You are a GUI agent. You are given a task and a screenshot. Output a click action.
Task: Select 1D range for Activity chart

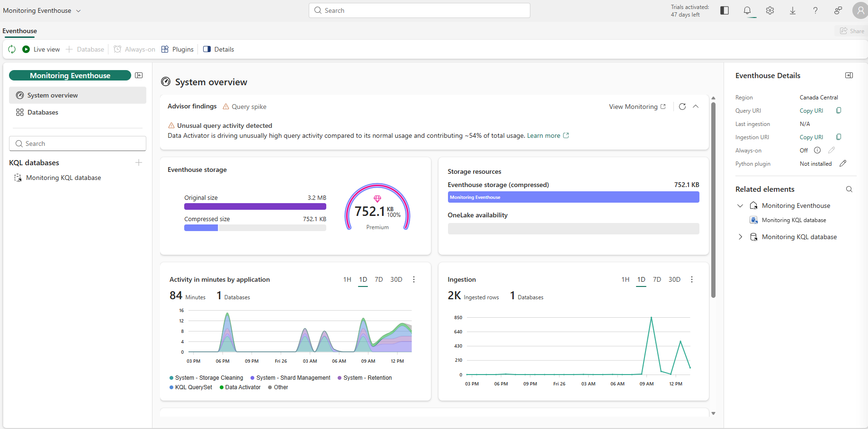tap(363, 279)
